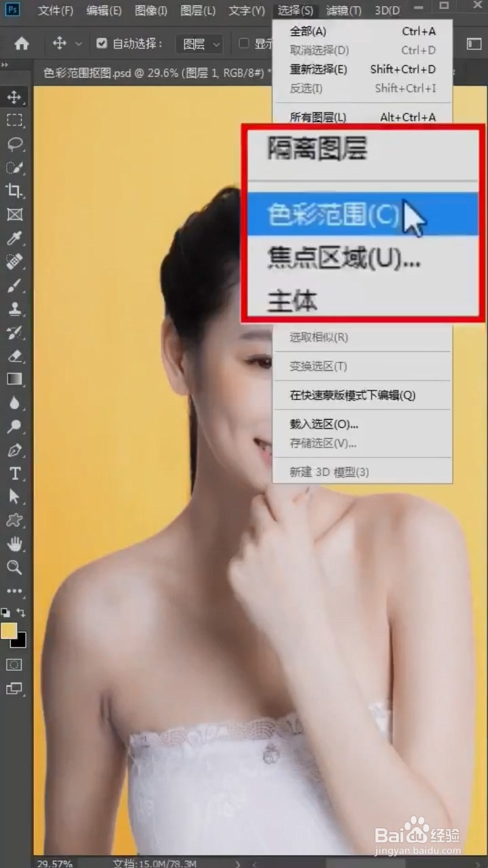Select the Hand tool

pos(14,544)
